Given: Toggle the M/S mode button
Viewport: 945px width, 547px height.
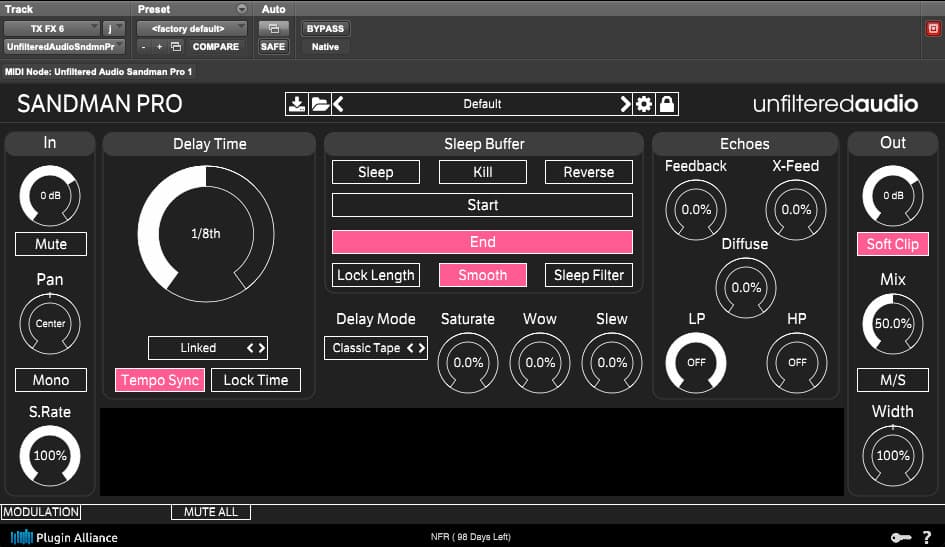Looking at the screenshot, I should pyautogui.click(x=893, y=380).
